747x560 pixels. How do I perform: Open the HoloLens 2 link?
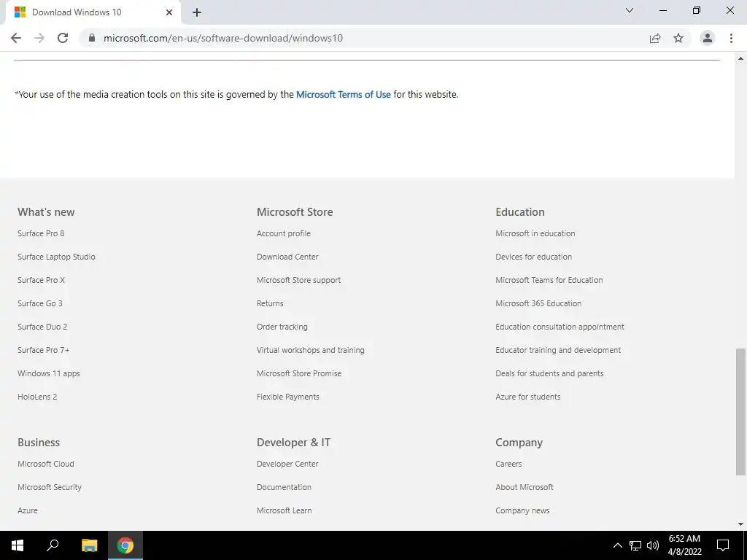(37, 397)
